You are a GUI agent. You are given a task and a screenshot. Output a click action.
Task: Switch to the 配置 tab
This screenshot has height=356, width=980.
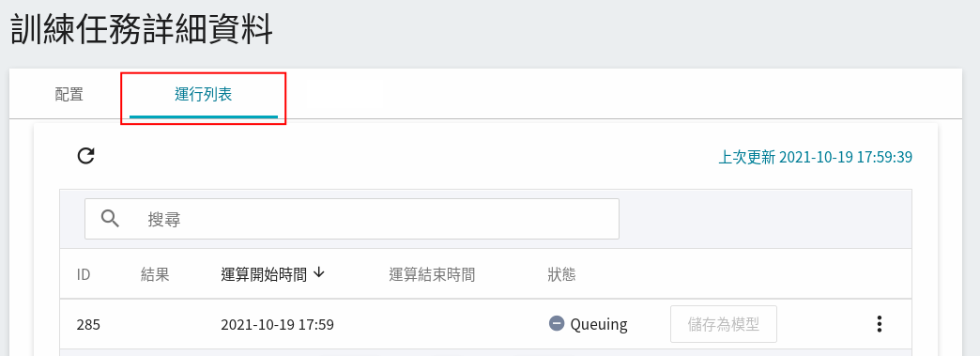coord(69,95)
